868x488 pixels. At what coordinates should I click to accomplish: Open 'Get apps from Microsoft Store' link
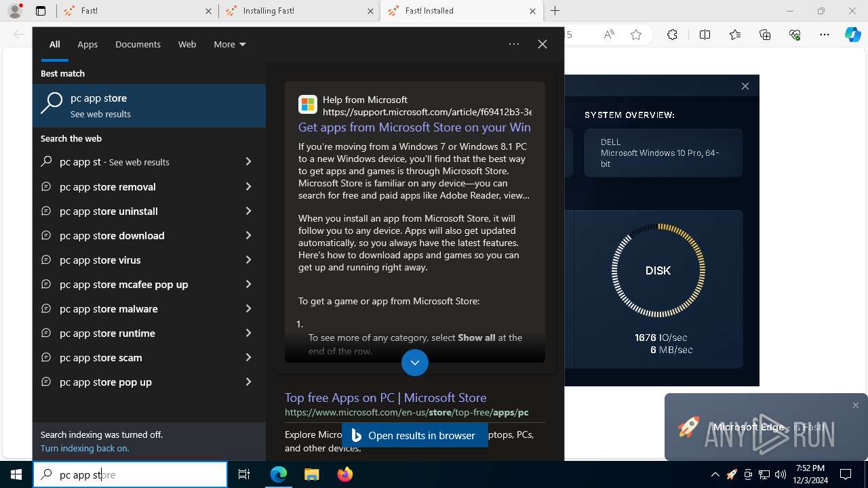[414, 127]
